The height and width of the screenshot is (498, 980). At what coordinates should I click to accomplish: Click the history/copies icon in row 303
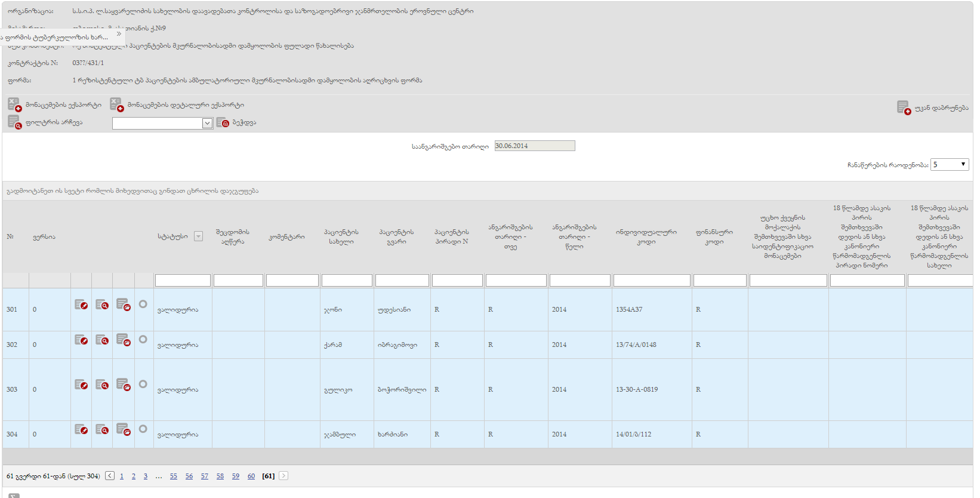[124, 385]
